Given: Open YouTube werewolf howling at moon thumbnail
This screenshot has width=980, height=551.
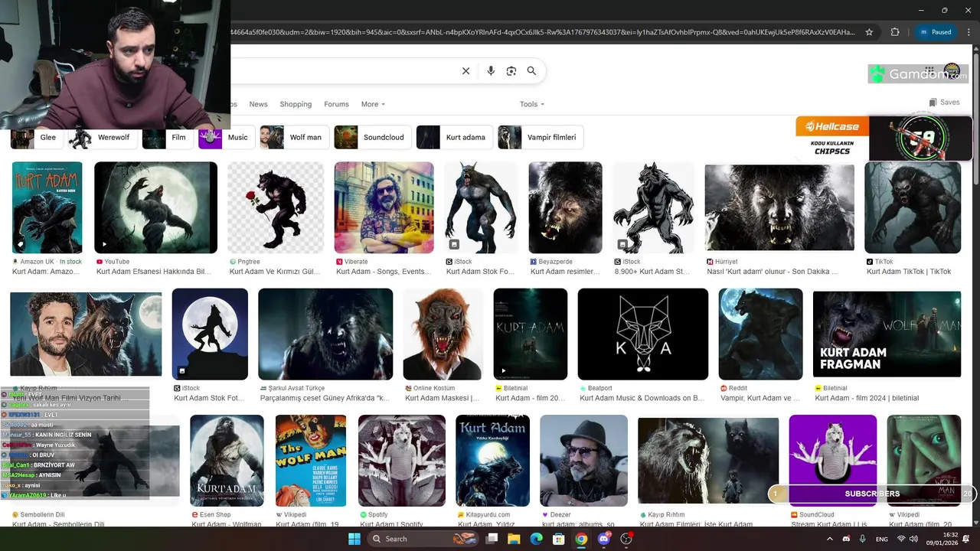Looking at the screenshot, I should pos(155,207).
